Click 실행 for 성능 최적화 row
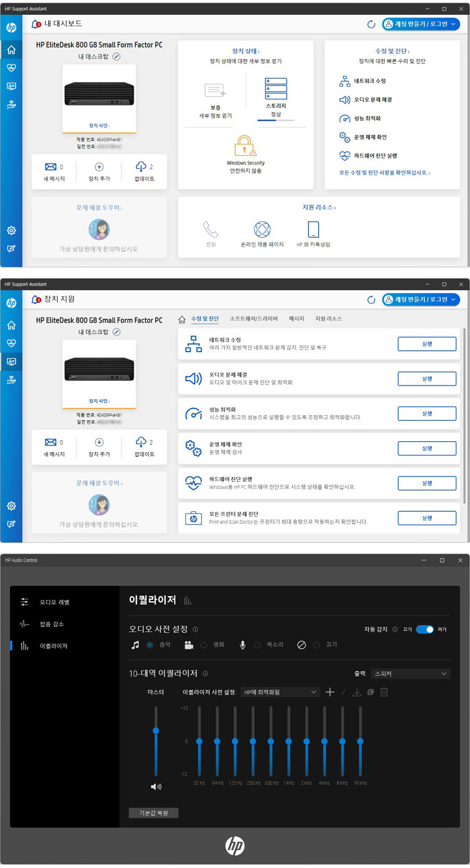Viewport: 470px width, 868px height. (427, 413)
